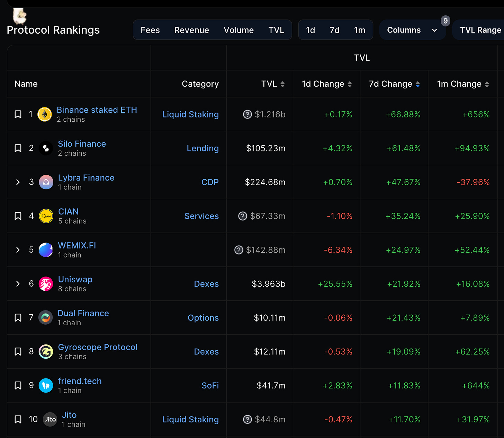
Task: Click the Binance staked ETH logo
Action: (45, 114)
